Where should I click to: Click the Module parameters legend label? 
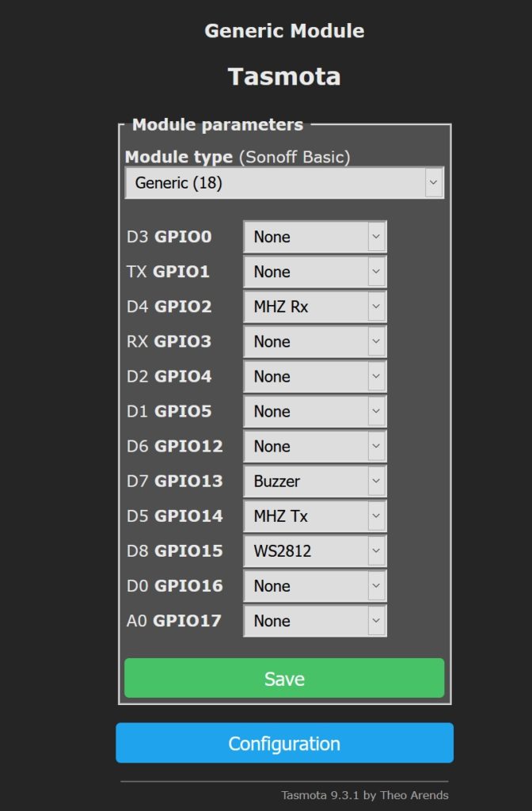(x=217, y=124)
